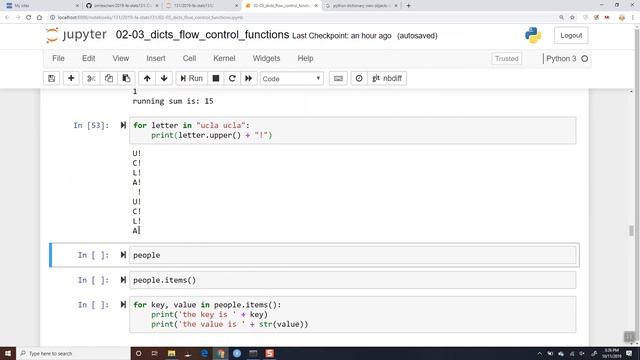Open the Windows Start menu
The image size is (640, 360).
8,353
